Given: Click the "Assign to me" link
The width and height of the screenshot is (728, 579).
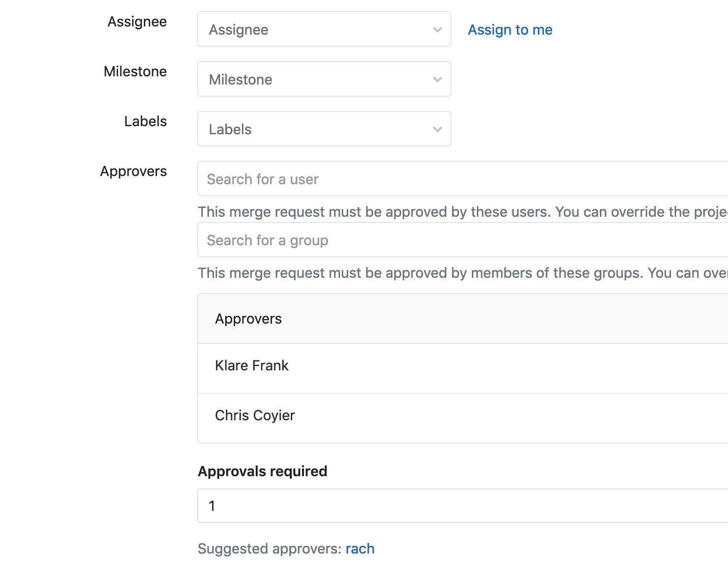Looking at the screenshot, I should click(x=510, y=30).
